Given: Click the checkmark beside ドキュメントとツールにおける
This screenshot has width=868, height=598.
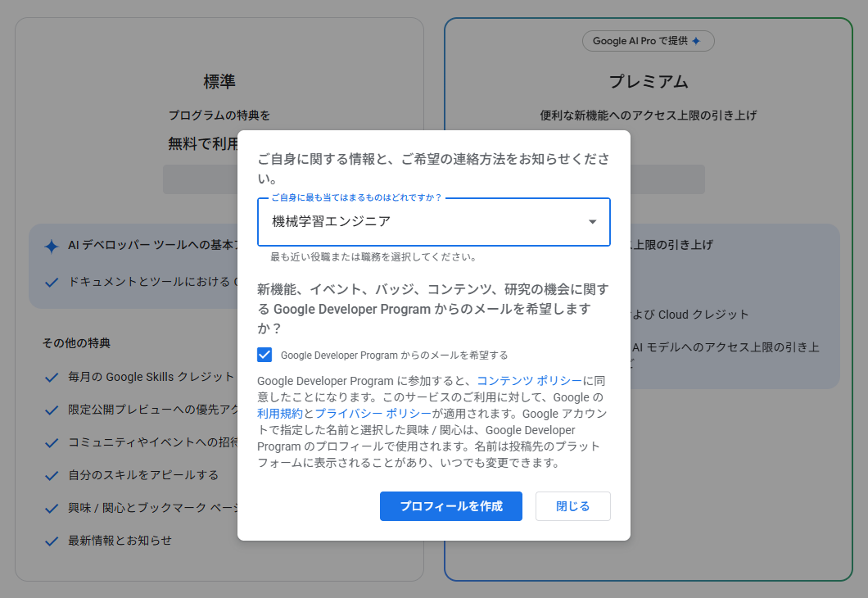Looking at the screenshot, I should 52,283.
